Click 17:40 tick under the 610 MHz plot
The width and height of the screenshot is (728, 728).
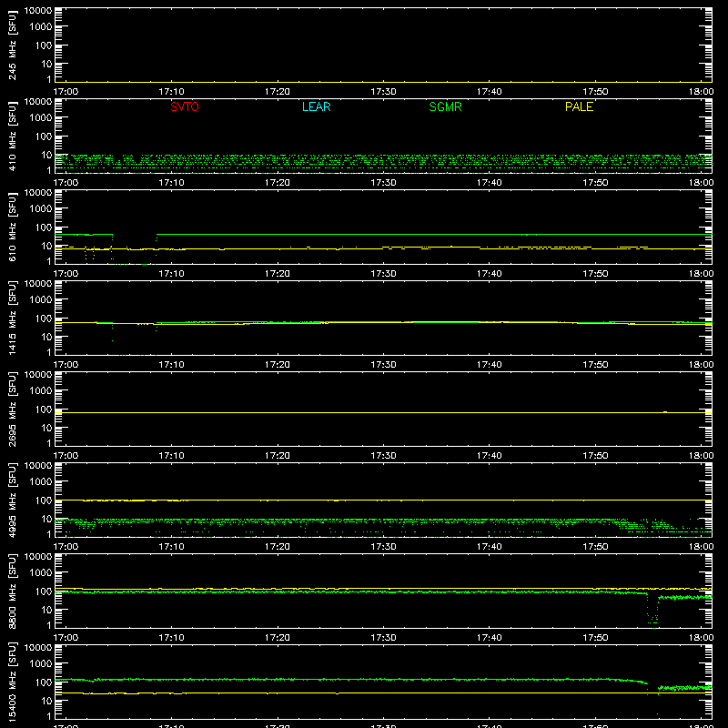489,274
